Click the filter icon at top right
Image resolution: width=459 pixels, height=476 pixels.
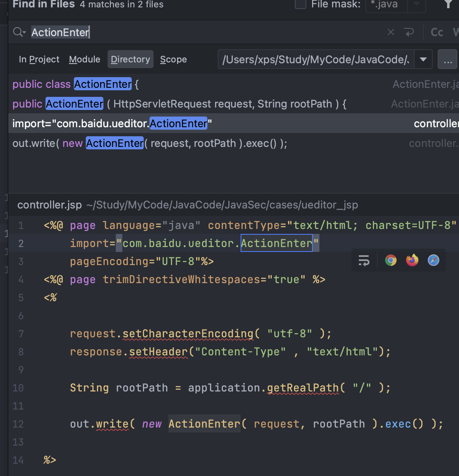click(449, 5)
